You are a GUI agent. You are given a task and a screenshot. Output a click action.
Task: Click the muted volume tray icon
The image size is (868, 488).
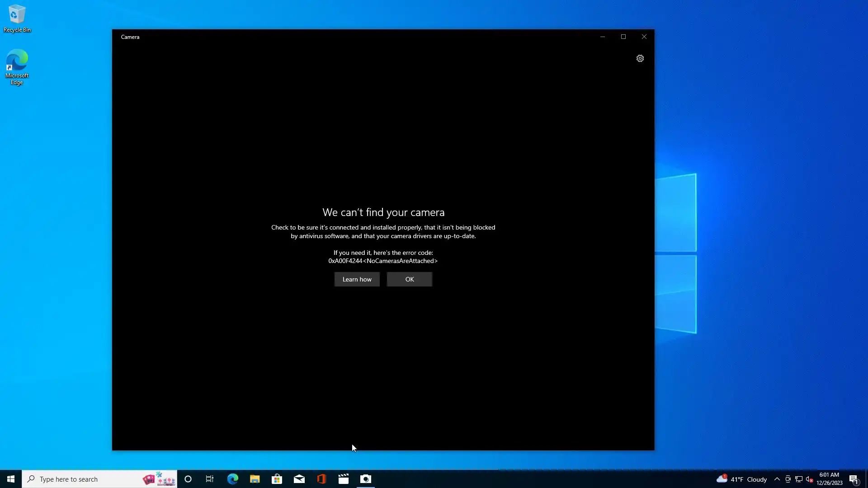click(x=809, y=479)
